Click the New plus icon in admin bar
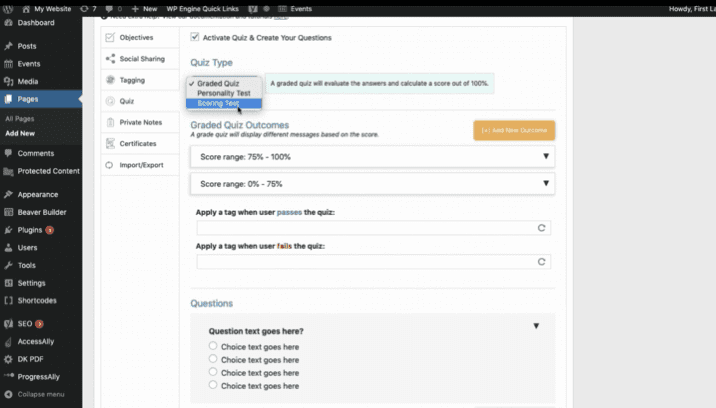This screenshot has width=716, height=408. tap(135, 9)
